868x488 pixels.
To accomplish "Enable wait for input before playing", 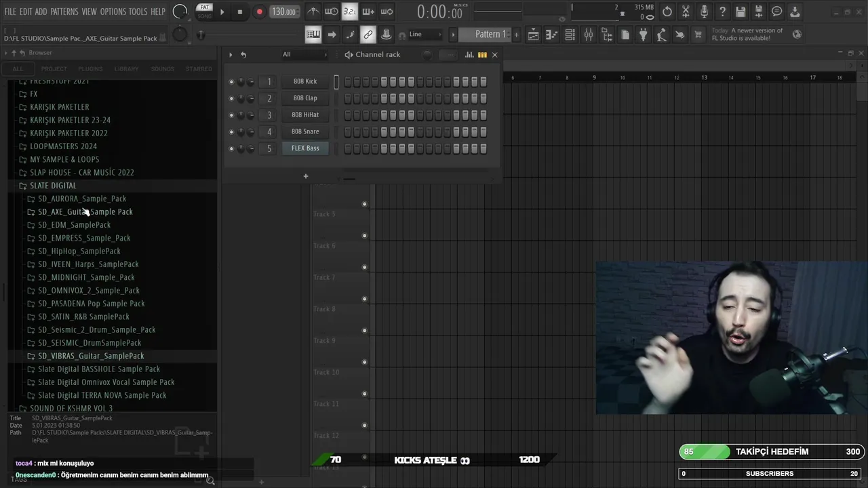I will click(332, 12).
